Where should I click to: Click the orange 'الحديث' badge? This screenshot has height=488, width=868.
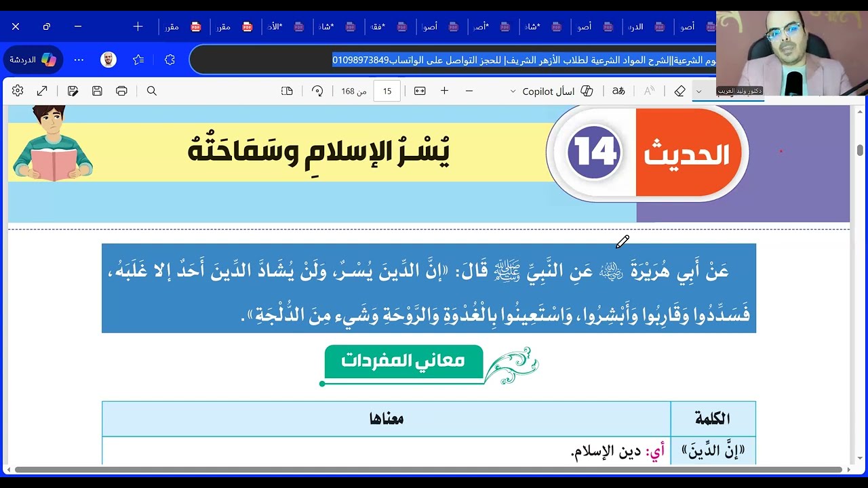[687, 155]
